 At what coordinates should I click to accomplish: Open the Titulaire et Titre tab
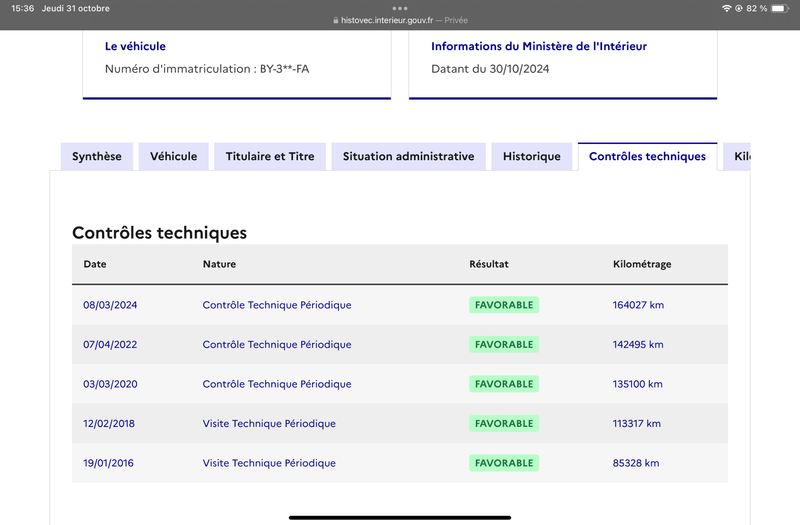pyautogui.click(x=270, y=157)
